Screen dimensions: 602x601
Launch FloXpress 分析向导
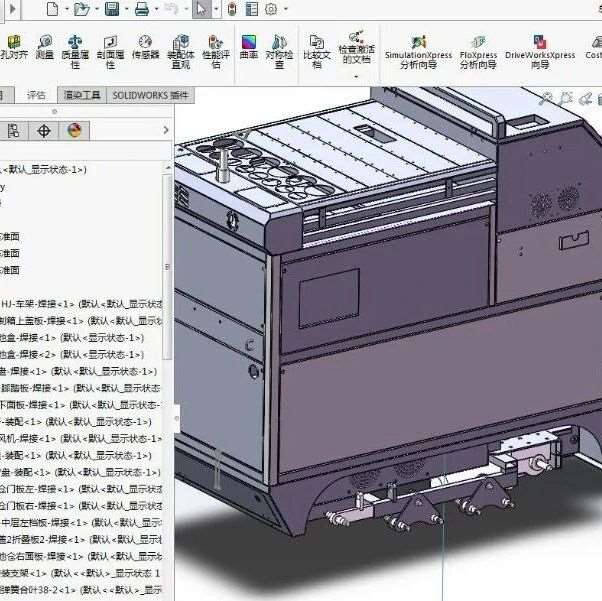coord(478,52)
